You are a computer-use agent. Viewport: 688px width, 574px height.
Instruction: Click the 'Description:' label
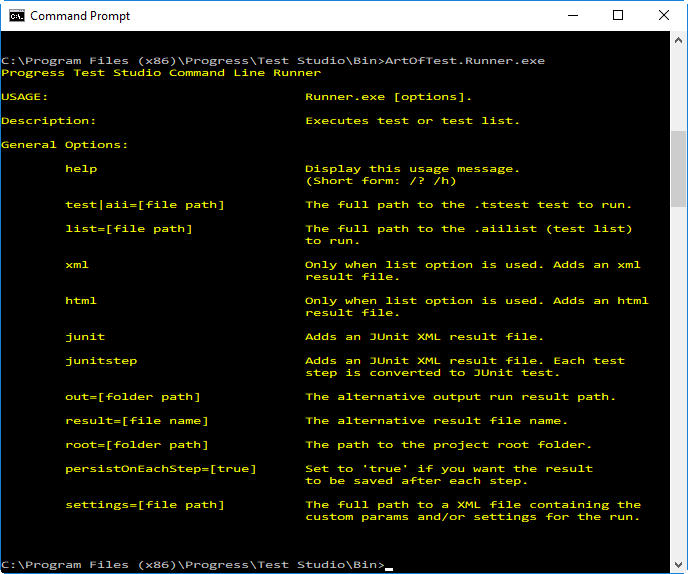pos(48,121)
